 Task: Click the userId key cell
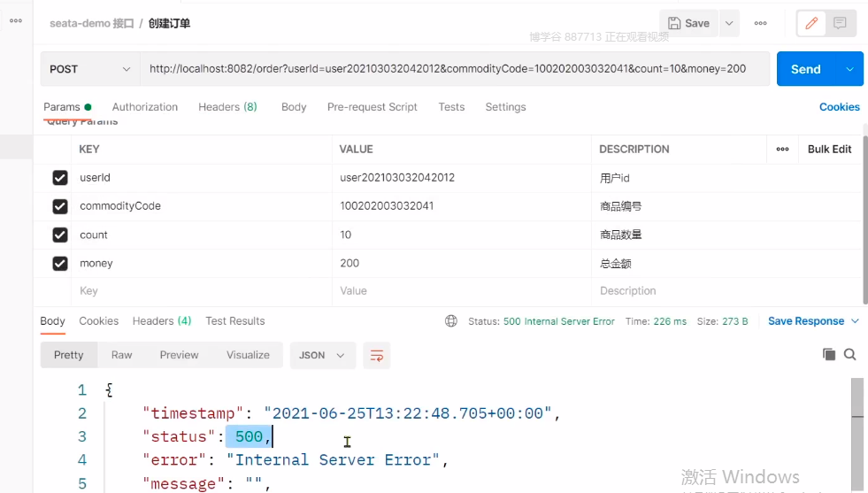point(202,178)
